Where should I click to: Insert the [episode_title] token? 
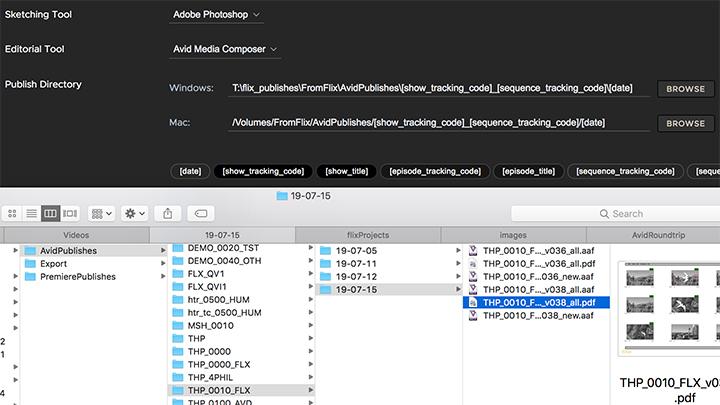point(529,171)
